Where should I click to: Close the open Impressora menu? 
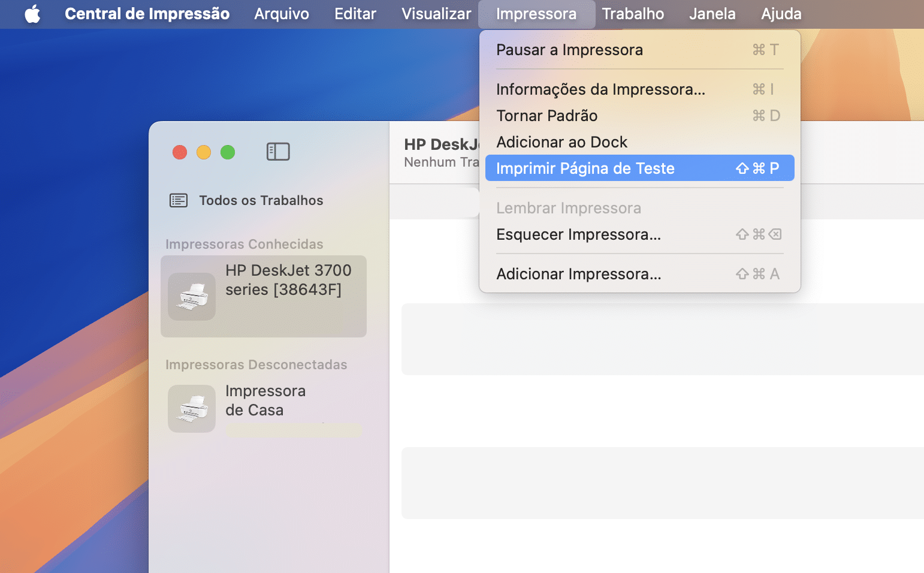pyautogui.click(x=536, y=14)
